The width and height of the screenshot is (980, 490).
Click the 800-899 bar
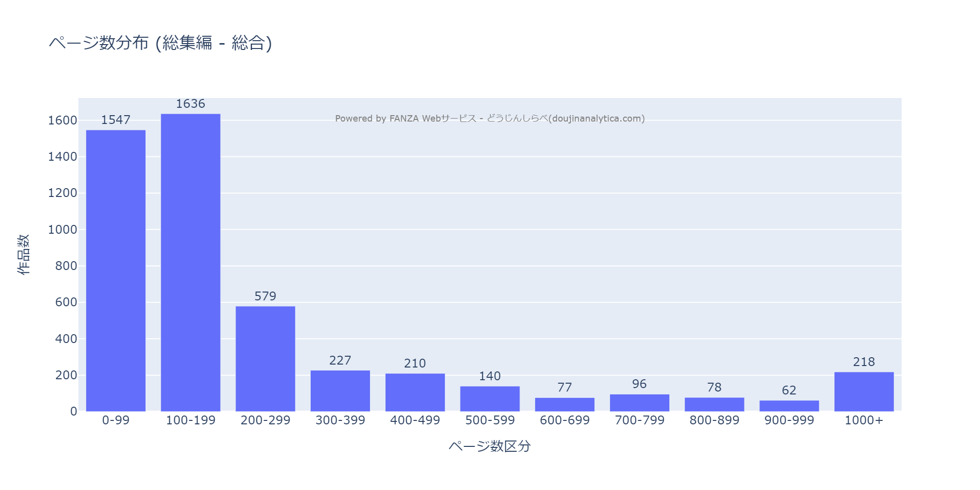(x=714, y=405)
